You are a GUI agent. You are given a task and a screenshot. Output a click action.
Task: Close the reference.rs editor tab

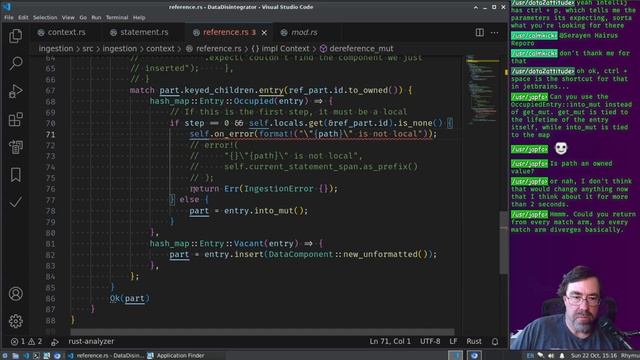264,32
